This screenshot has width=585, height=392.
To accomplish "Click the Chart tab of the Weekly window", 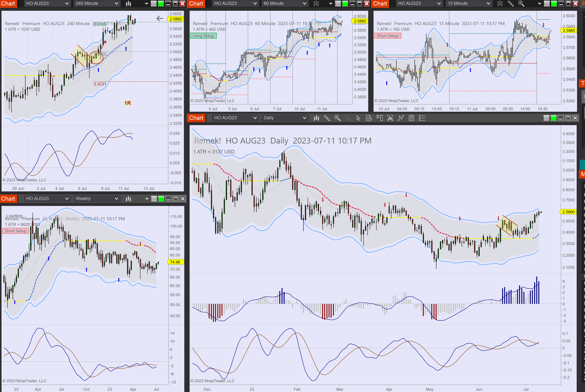I will 8,199.
